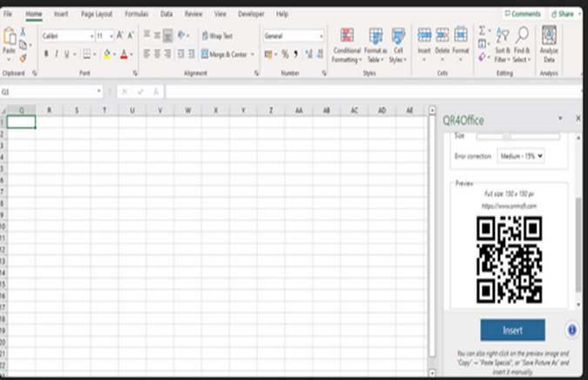Switch to the Formulas tab

pos(137,14)
